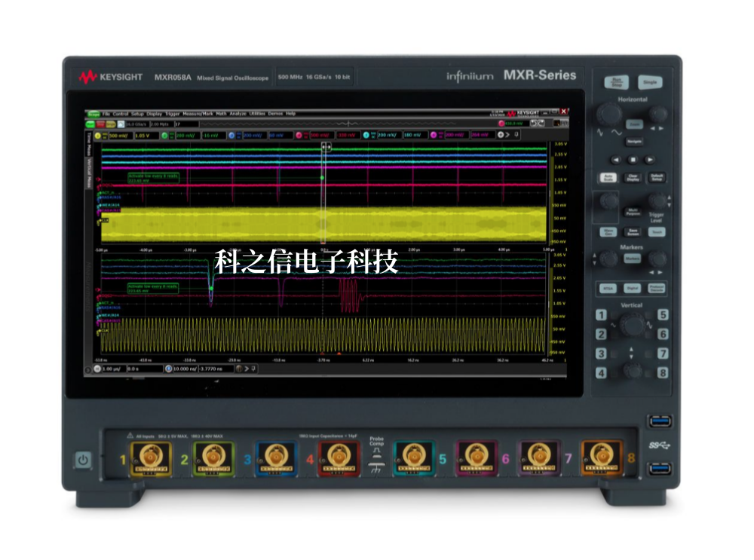Tap the Auto Scale key

coord(608,177)
